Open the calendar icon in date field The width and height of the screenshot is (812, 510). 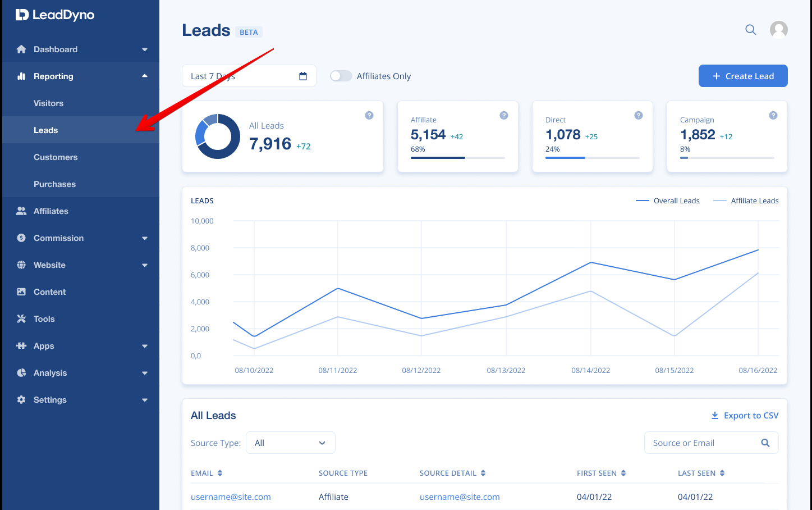pyautogui.click(x=303, y=76)
